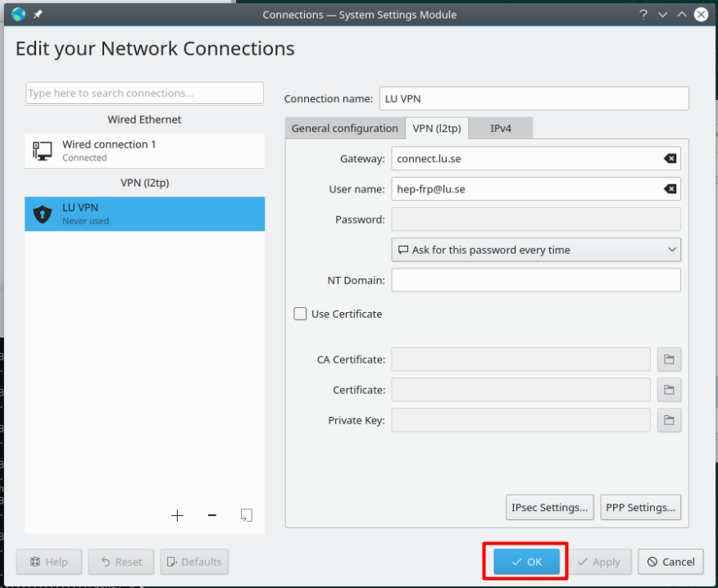Click the 'Connection name:' label
This screenshot has height=588, width=718.
coord(329,99)
